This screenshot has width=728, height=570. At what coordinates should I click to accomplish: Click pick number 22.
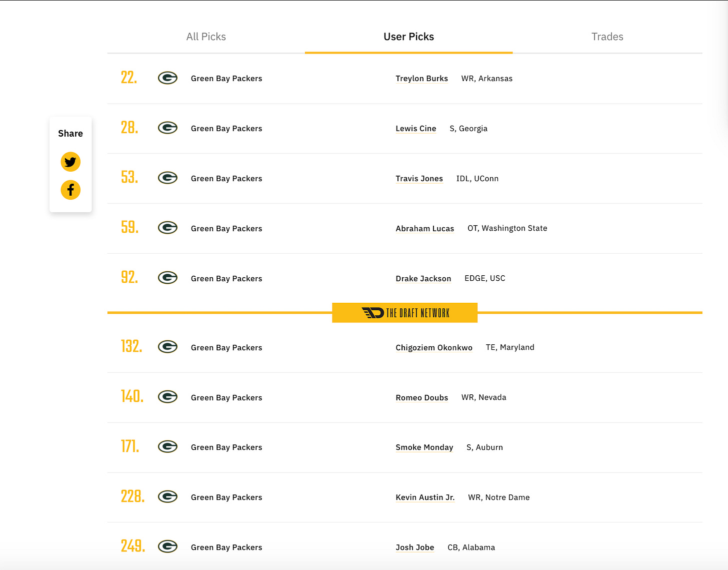pos(129,78)
